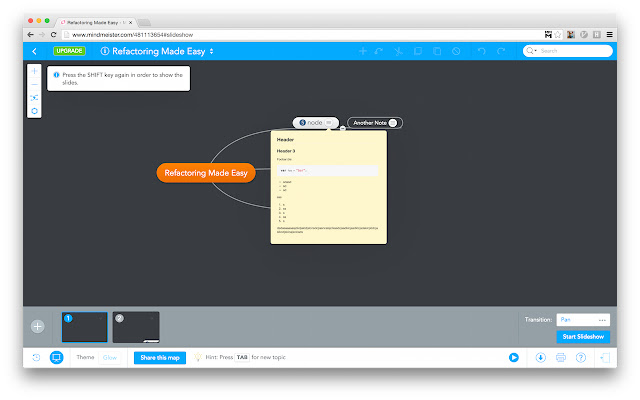Select the 'Another Note' topic
Screen dimensions: 640x400
point(375,123)
